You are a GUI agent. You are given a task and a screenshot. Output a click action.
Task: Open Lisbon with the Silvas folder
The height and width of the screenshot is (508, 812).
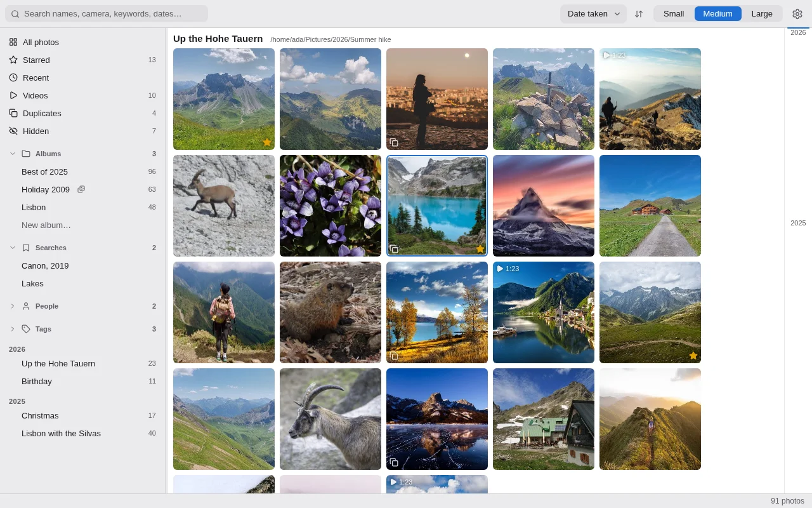click(82, 433)
